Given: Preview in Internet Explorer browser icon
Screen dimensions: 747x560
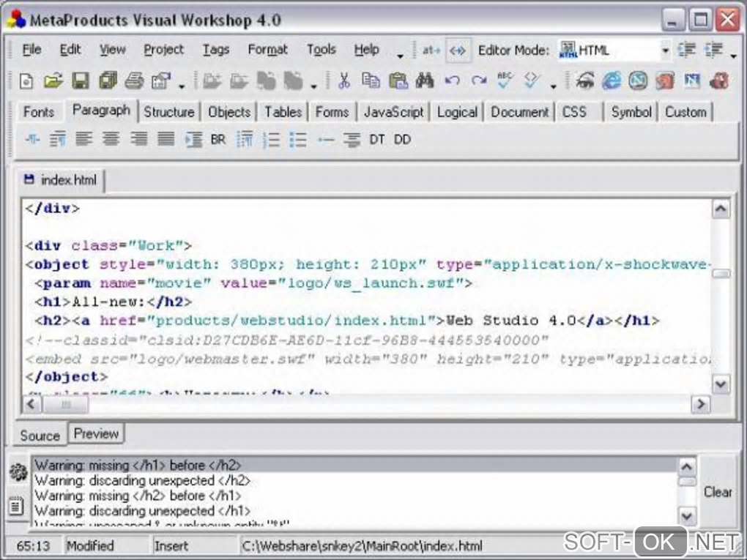Looking at the screenshot, I should [612, 81].
